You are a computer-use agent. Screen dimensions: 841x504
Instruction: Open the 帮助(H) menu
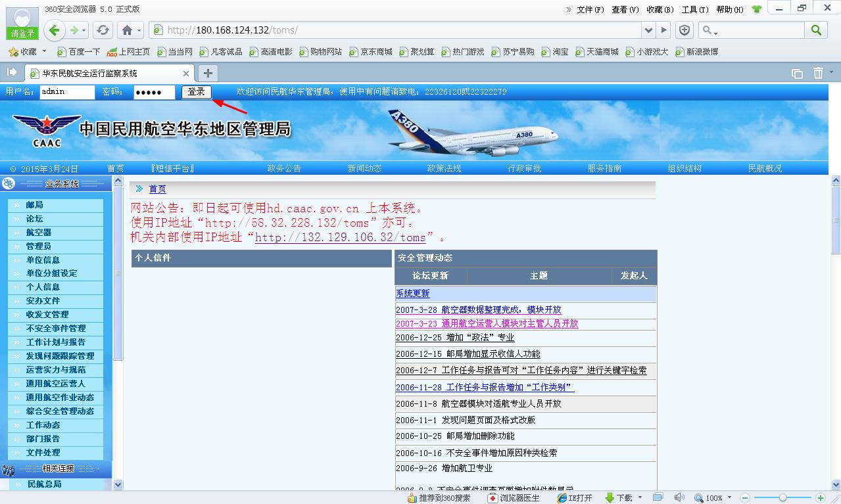click(730, 9)
